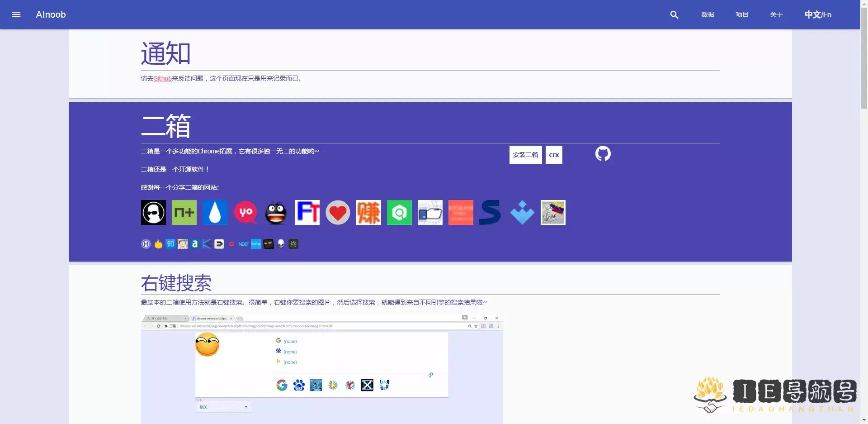Open the small blue 知 icon
This screenshot has width=868, height=424.
pos(170,244)
